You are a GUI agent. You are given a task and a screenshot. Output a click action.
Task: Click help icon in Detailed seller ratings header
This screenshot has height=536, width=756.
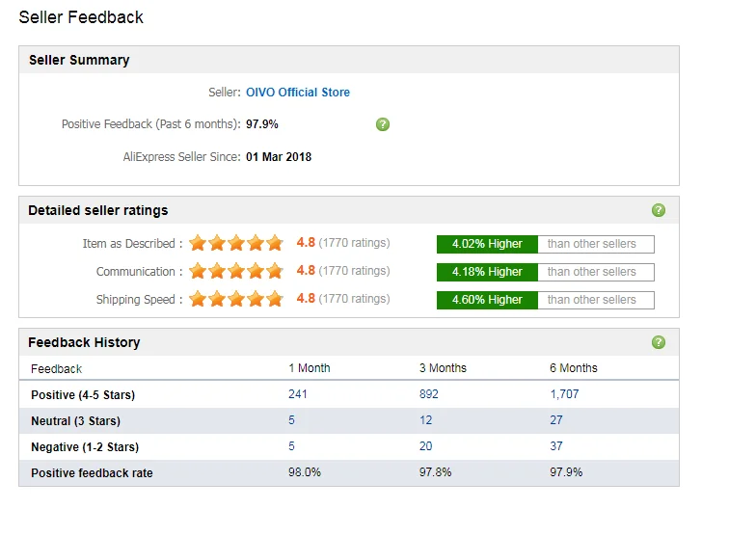[x=658, y=210]
